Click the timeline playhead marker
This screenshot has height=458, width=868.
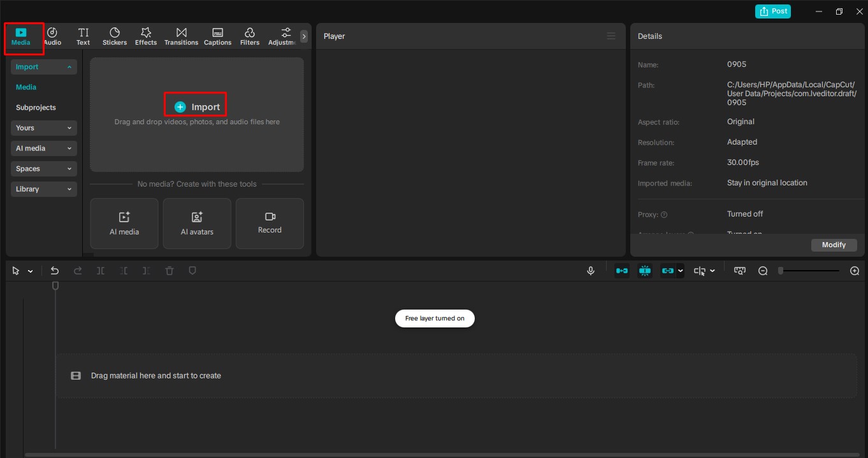(x=55, y=286)
